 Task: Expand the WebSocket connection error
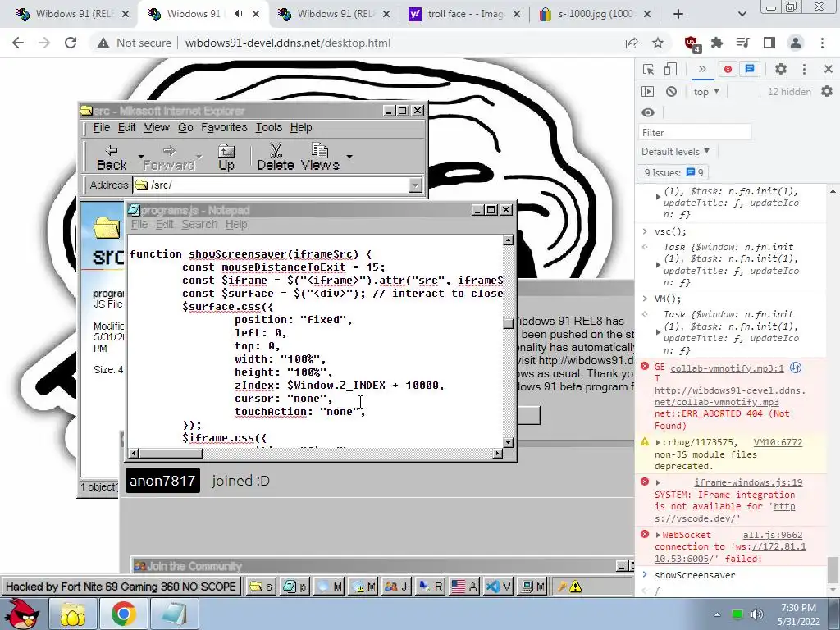pyautogui.click(x=658, y=535)
